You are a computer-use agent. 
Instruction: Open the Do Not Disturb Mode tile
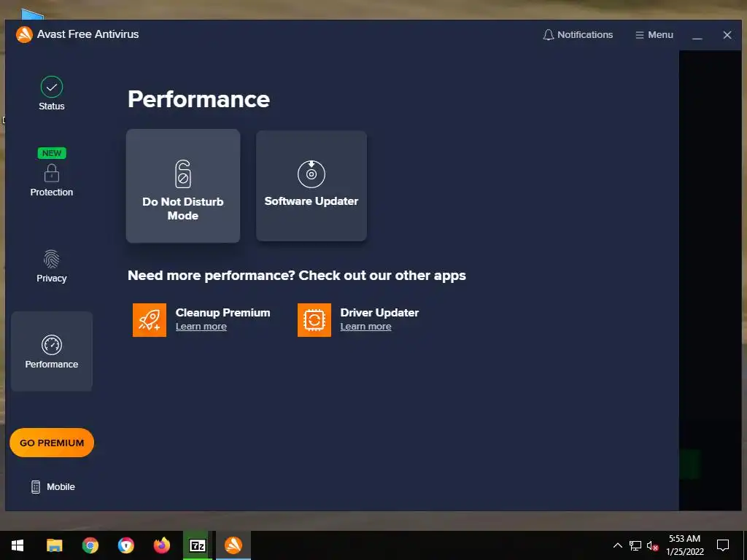tap(183, 186)
